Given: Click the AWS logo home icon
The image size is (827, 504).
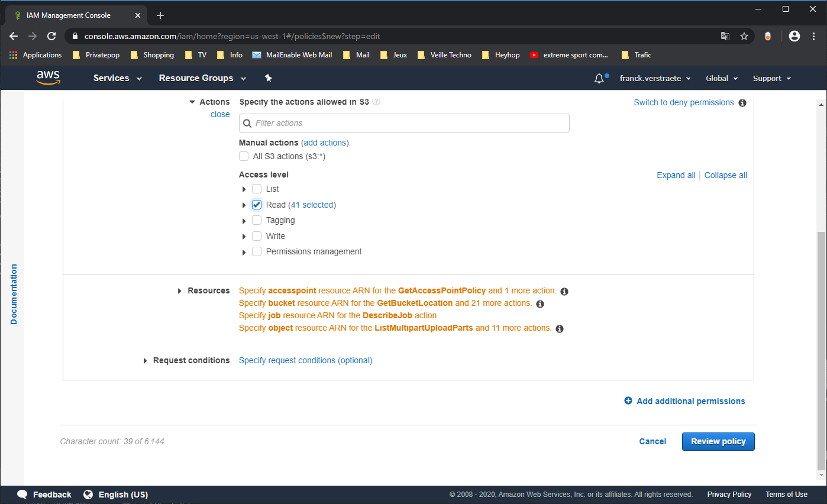Looking at the screenshot, I should pyautogui.click(x=48, y=78).
